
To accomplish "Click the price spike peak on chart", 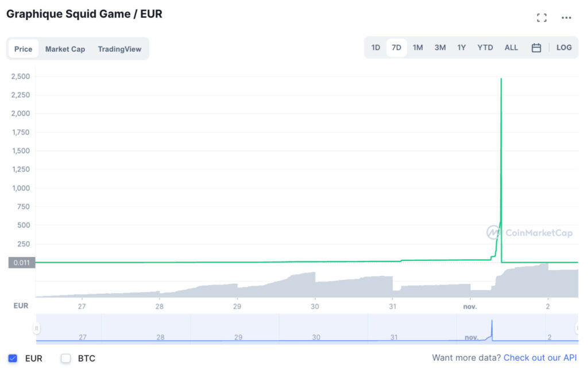I will [x=501, y=79].
